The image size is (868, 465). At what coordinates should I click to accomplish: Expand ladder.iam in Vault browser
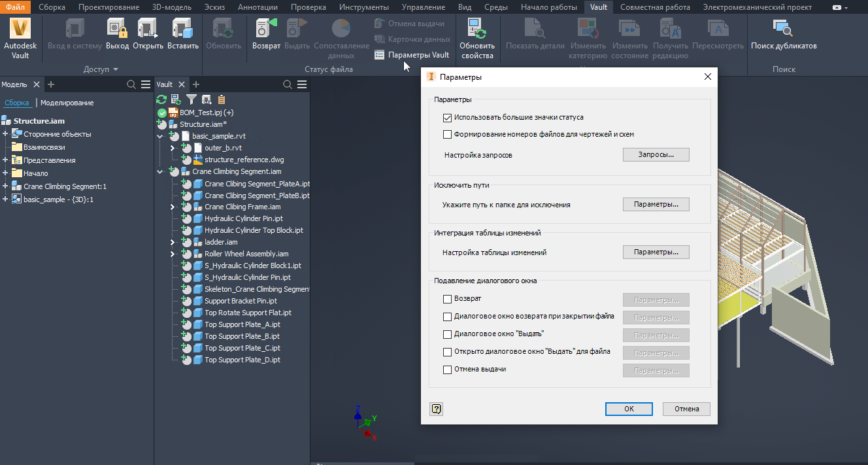173,242
